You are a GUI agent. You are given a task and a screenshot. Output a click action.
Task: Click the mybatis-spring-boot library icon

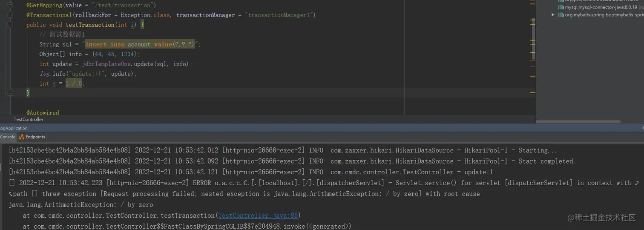[561, 15]
